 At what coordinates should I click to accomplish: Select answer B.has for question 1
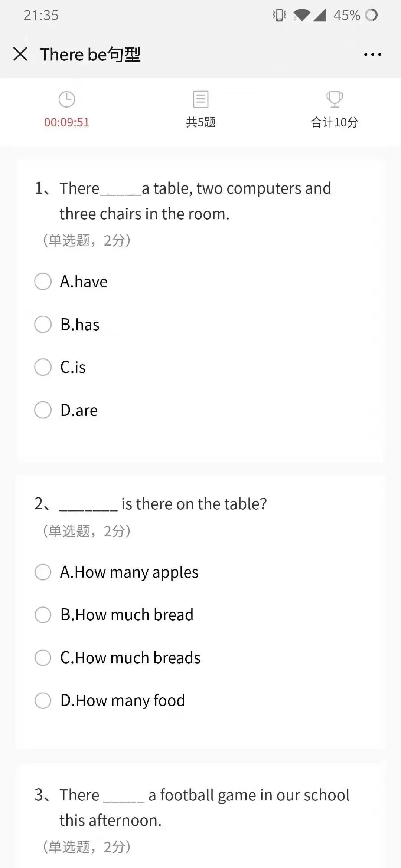(43, 325)
